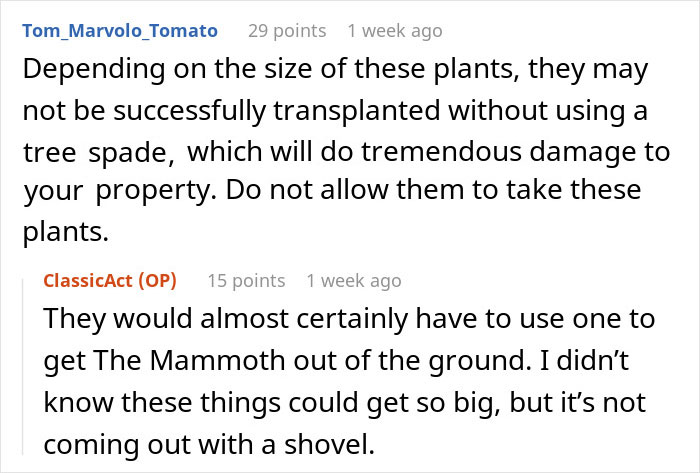Open reply's 1 week ago timestamp

pos(354,280)
